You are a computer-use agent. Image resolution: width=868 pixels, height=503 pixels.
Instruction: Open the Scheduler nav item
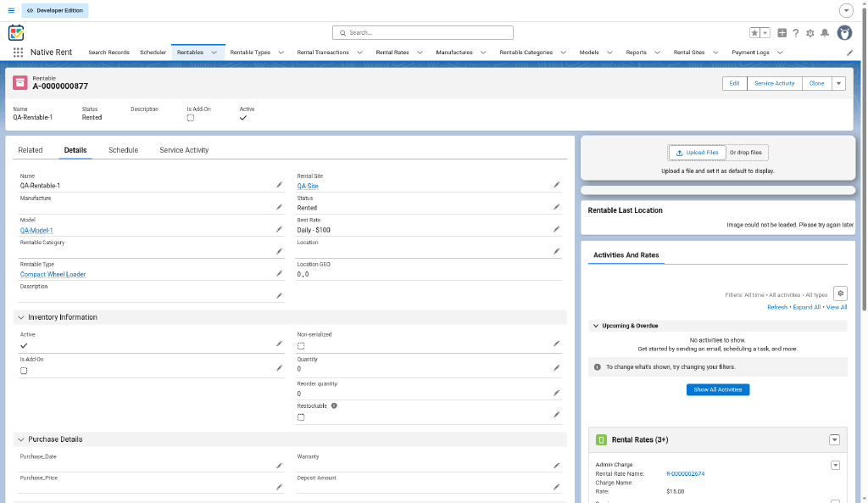click(x=153, y=53)
